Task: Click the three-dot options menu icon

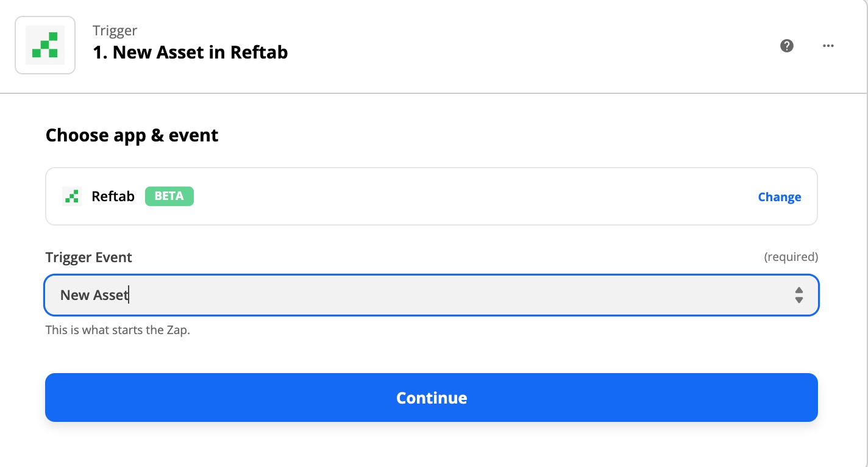Action: click(828, 45)
